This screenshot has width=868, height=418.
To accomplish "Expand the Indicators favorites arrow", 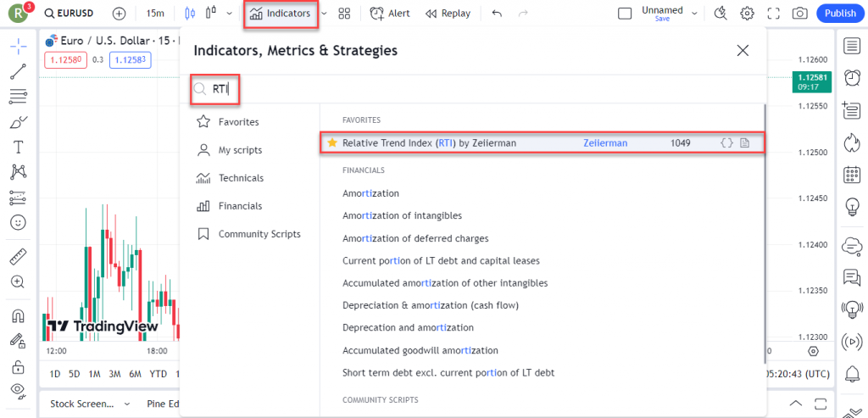I will (323, 14).
